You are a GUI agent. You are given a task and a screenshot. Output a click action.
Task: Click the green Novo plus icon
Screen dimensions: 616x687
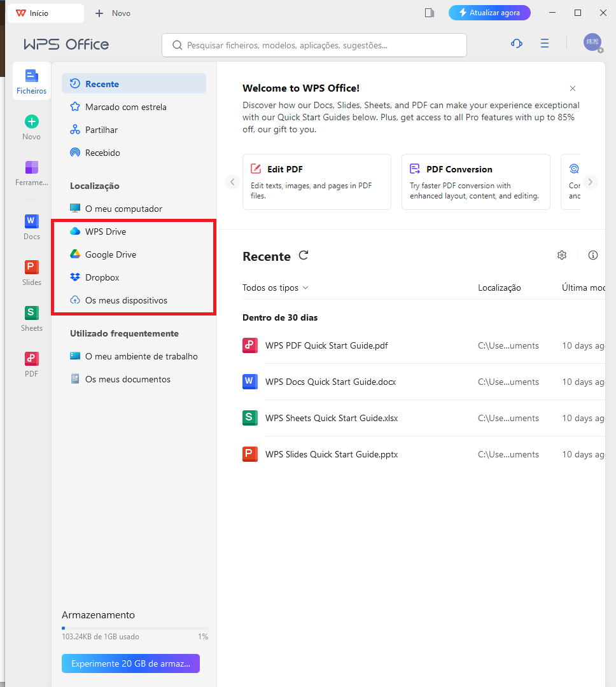(x=32, y=121)
